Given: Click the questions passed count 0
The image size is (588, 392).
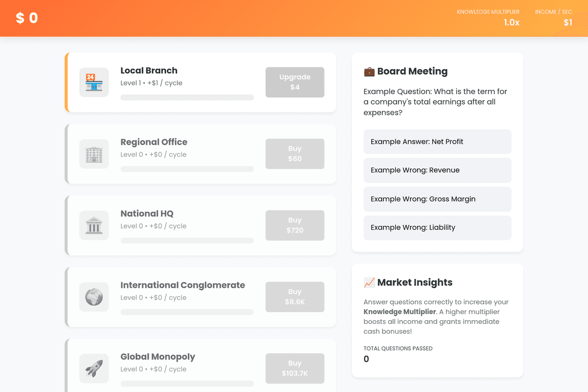Looking at the screenshot, I should 366,359.
